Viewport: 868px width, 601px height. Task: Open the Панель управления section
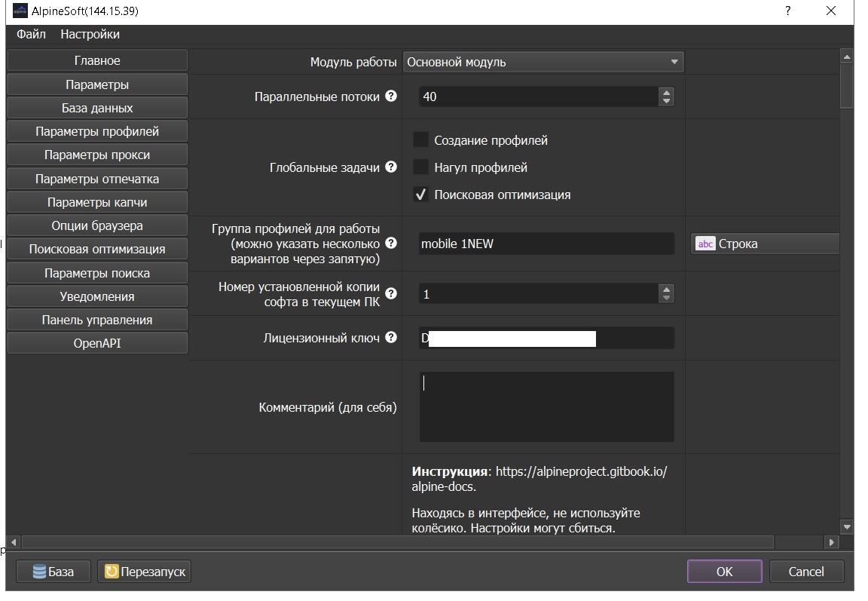[x=97, y=320]
